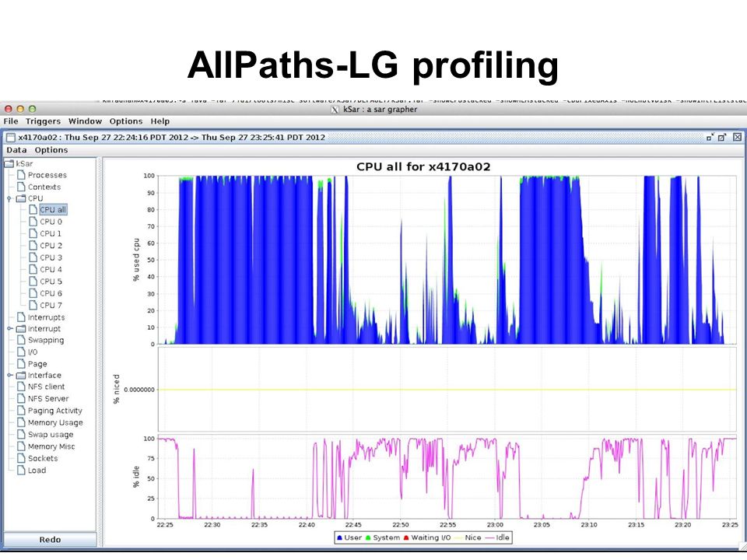
Task: Select Interrupts in the tree
Action: tap(46, 317)
